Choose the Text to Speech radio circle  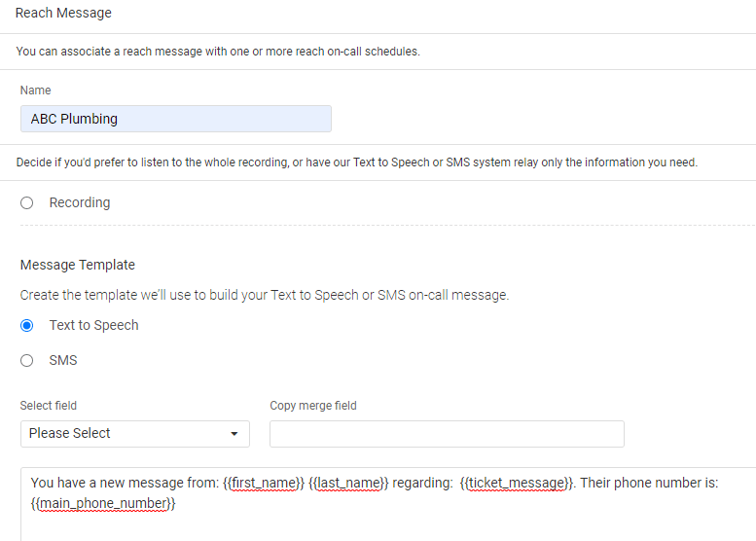click(27, 325)
